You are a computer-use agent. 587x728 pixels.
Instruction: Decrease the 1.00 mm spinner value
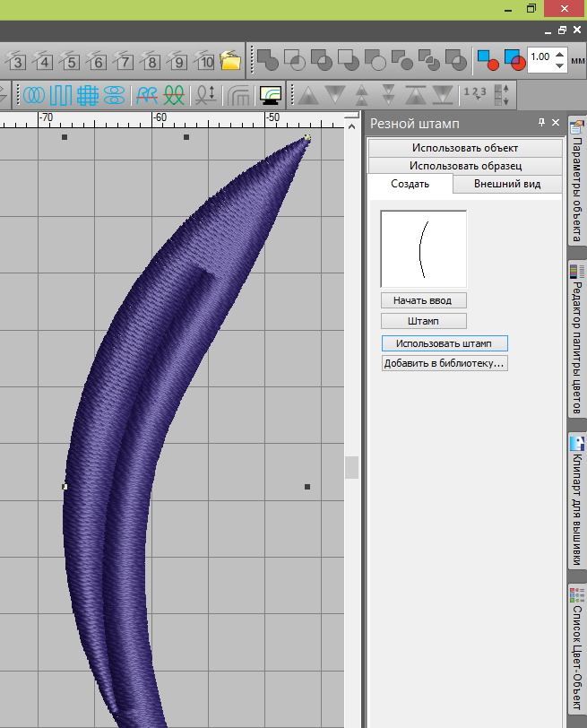(560, 65)
